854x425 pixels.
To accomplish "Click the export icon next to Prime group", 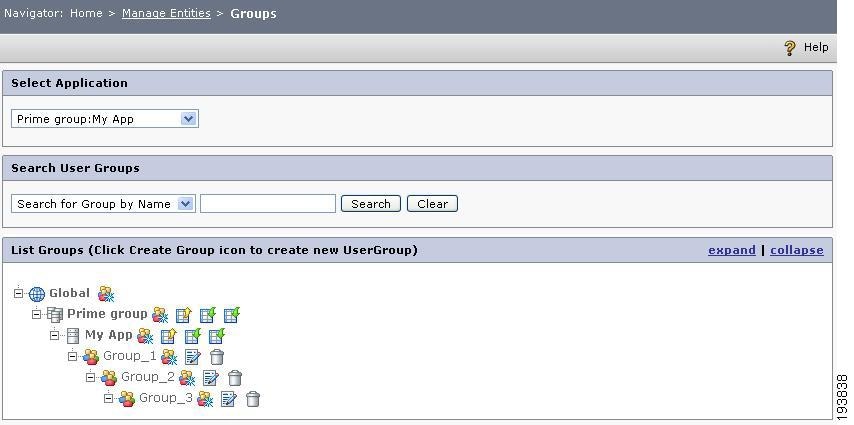I will 184,315.
